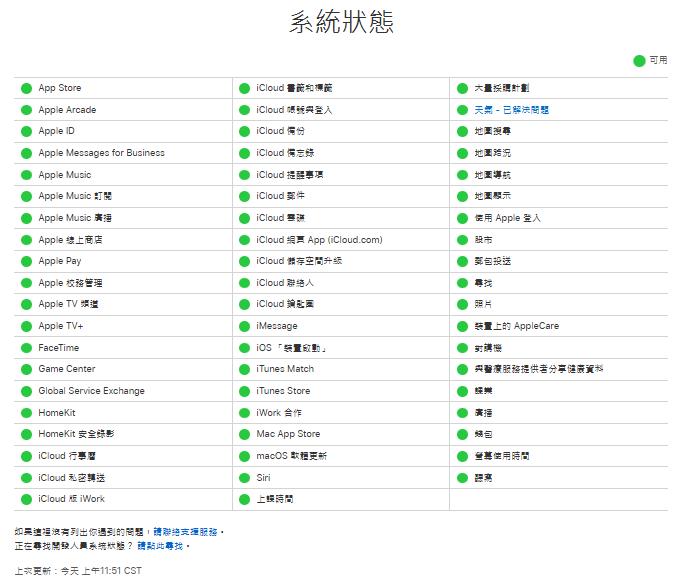Viewport: 684px width, 585px height.
Task: Click the 郵包投送 label
Action: click(x=492, y=261)
